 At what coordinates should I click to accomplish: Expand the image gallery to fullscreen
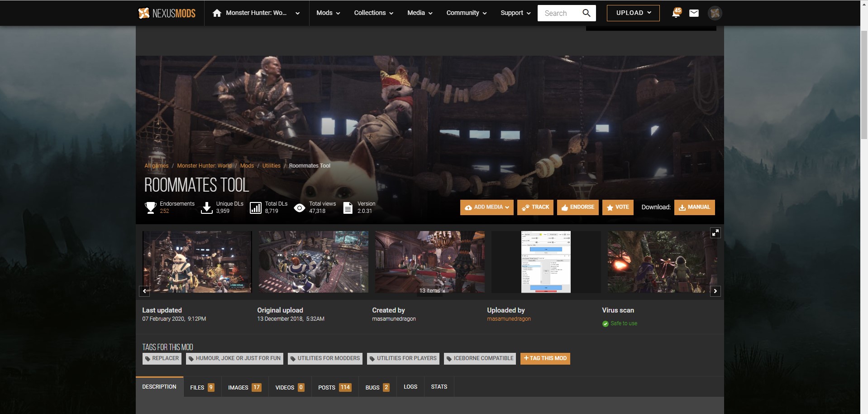point(715,233)
